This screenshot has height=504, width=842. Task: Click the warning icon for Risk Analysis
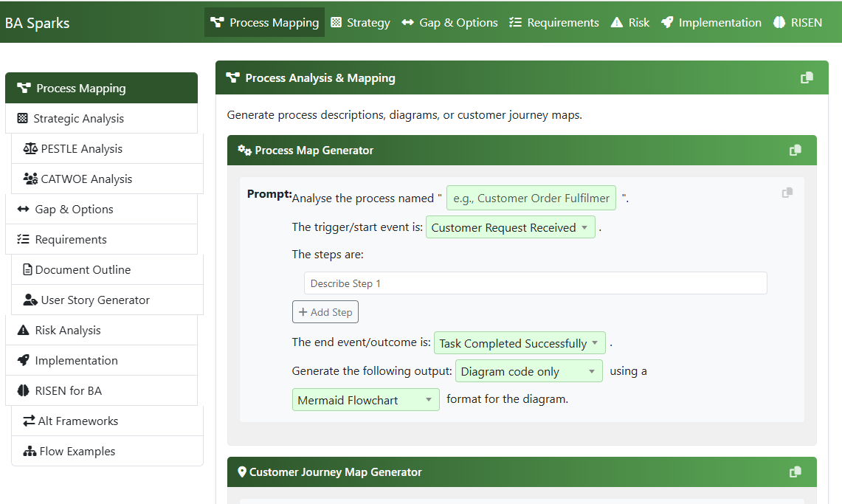click(x=23, y=330)
